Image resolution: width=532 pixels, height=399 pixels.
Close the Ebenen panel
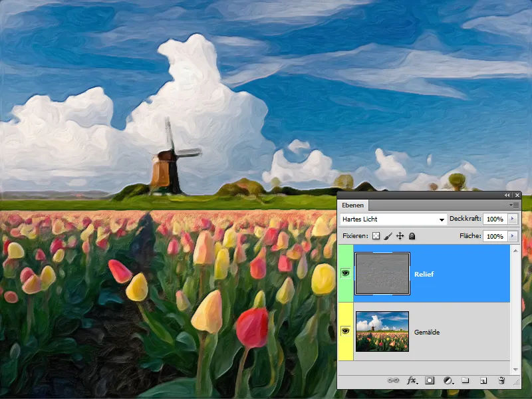click(517, 195)
